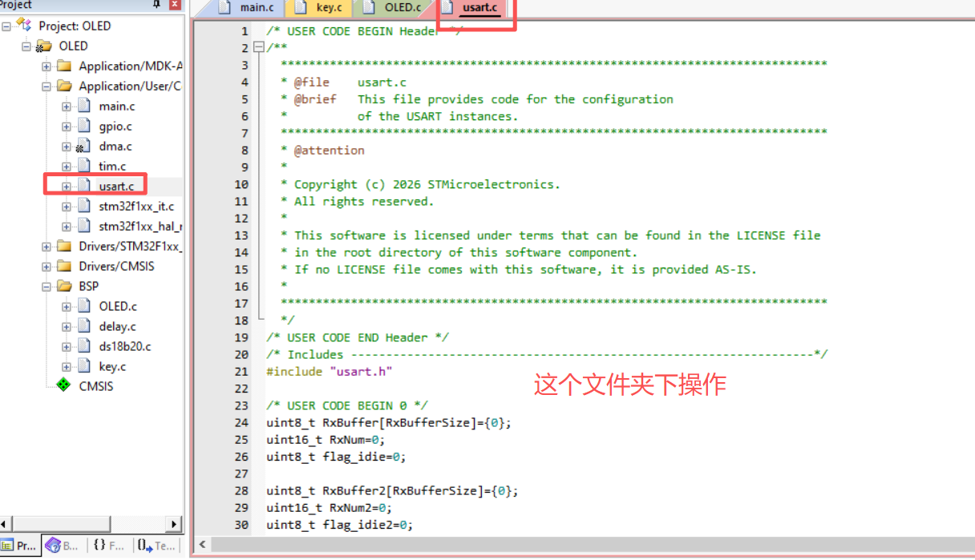Click the green CMSIS component icon
Screen dimensions: 975x560
tap(63, 386)
